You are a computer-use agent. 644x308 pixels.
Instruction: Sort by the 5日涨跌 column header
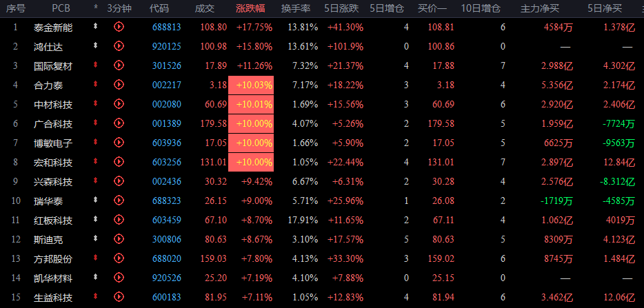pyautogui.click(x=341, y=8)
